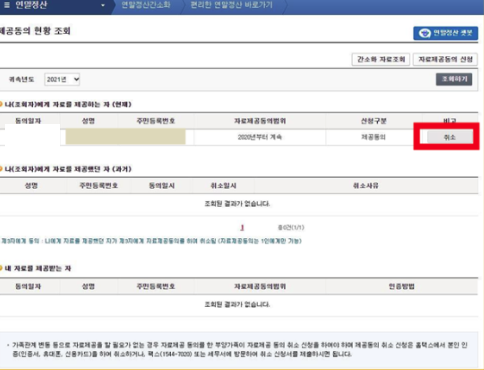Click the 제3자에게 동의 explanatory note text

151,241
